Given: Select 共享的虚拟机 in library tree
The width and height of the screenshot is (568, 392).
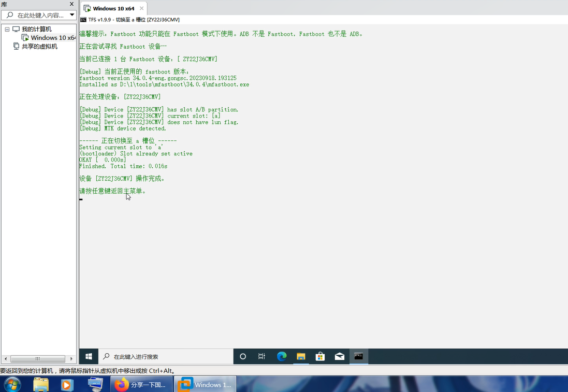Looking at the screenshot, I should pos(39,47).
